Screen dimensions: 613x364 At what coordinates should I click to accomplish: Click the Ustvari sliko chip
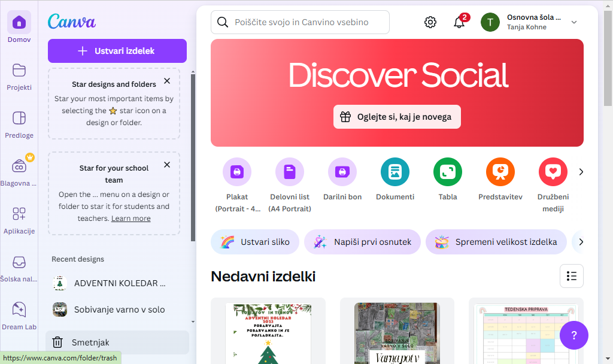[x=255, y=242]
